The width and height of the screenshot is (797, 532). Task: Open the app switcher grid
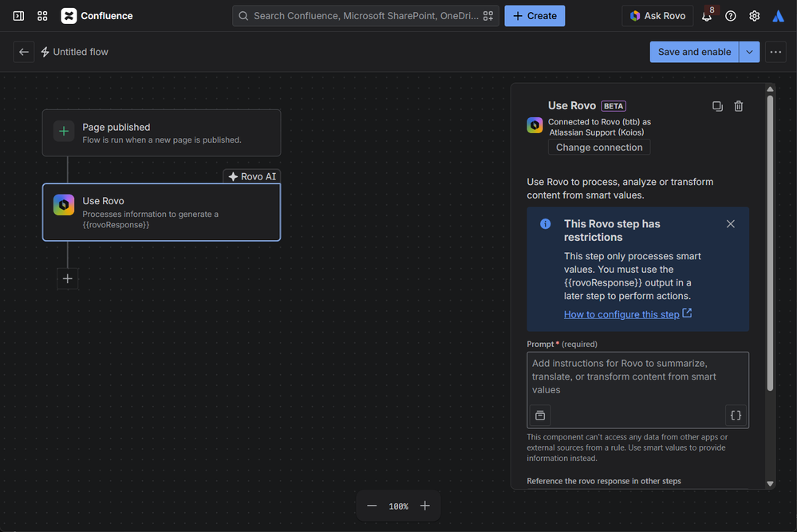pos(42,16)
